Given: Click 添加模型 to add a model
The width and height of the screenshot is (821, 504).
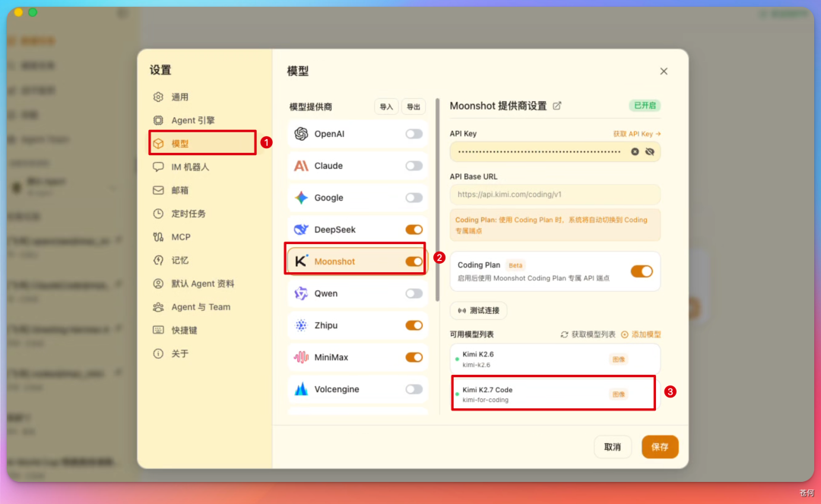Looking at the screenshot, I should pos(641,334).
